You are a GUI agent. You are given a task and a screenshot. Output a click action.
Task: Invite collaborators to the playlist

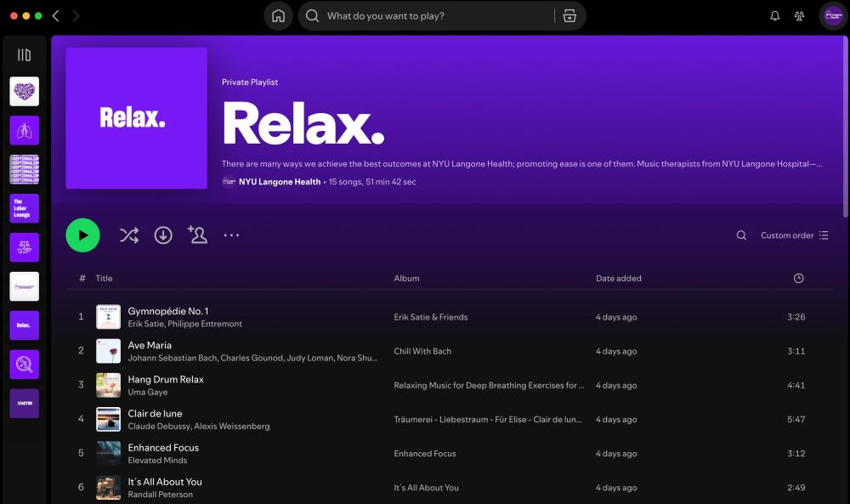(x=197, y=235)
